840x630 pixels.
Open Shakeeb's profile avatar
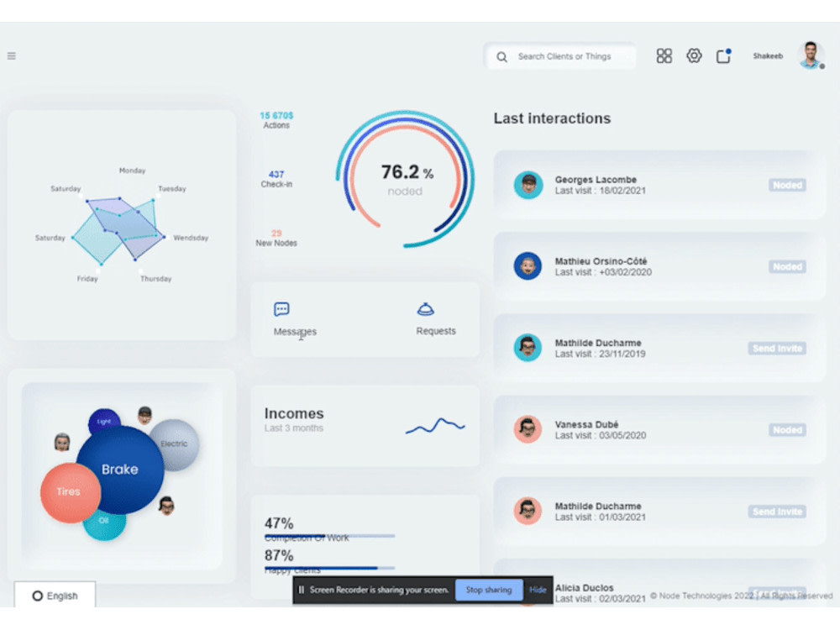811,55
